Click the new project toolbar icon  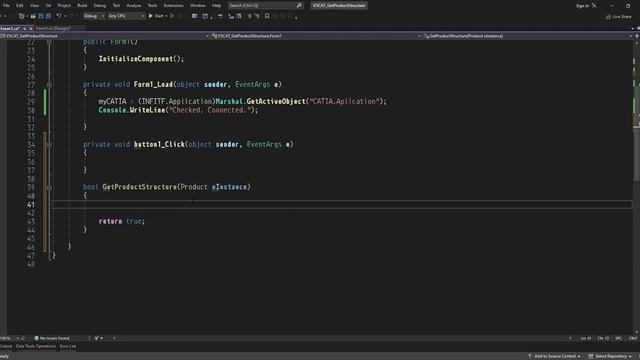tap(22, 16)
